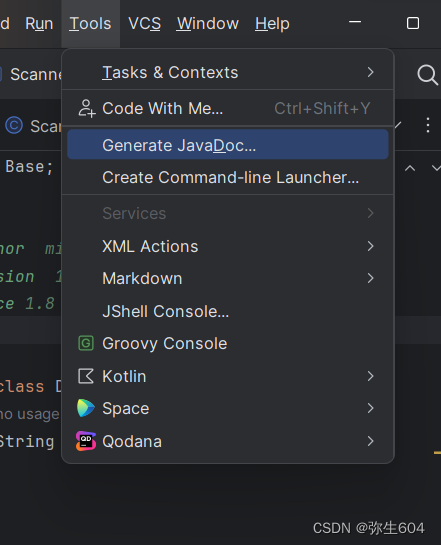Choose XML Actions entry

[x=228, y=246]
